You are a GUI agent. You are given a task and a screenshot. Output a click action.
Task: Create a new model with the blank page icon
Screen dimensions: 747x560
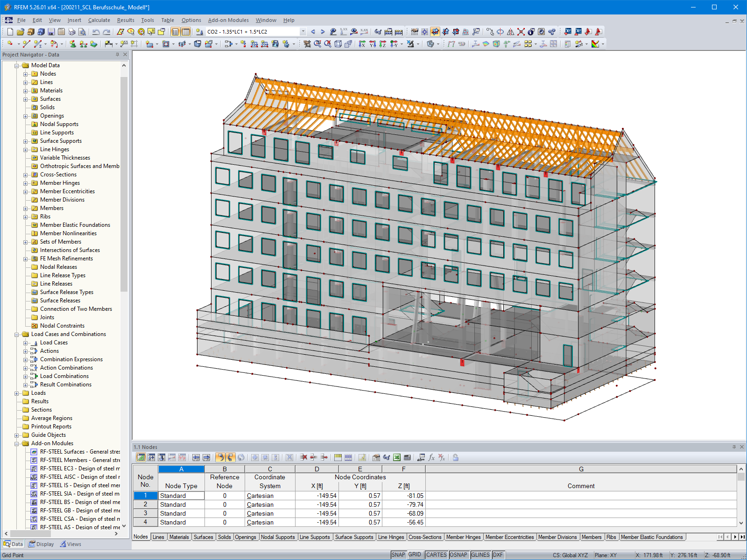point(10,32)
